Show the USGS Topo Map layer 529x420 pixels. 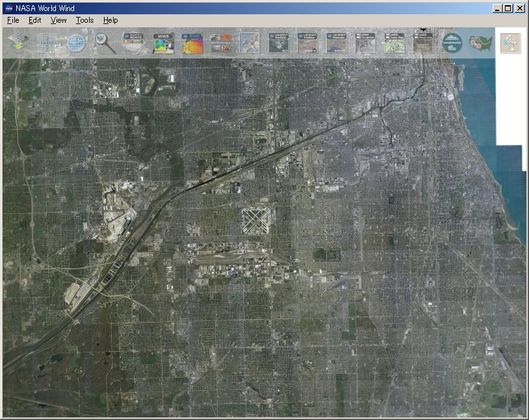(x=394, y=42)
